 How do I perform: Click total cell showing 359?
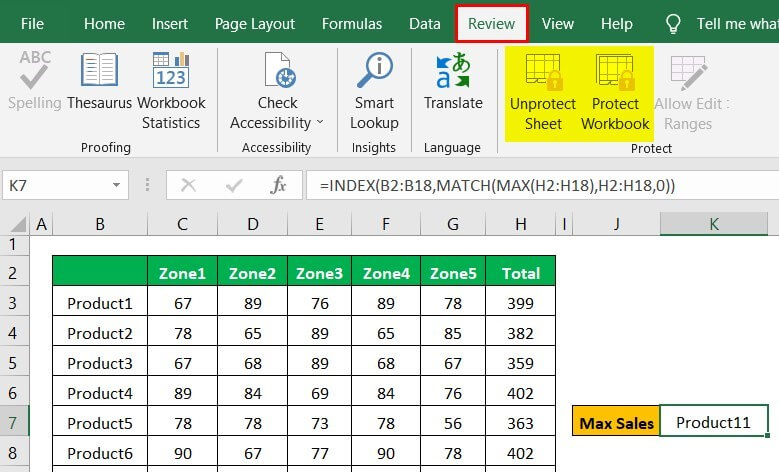coord(520,362)
